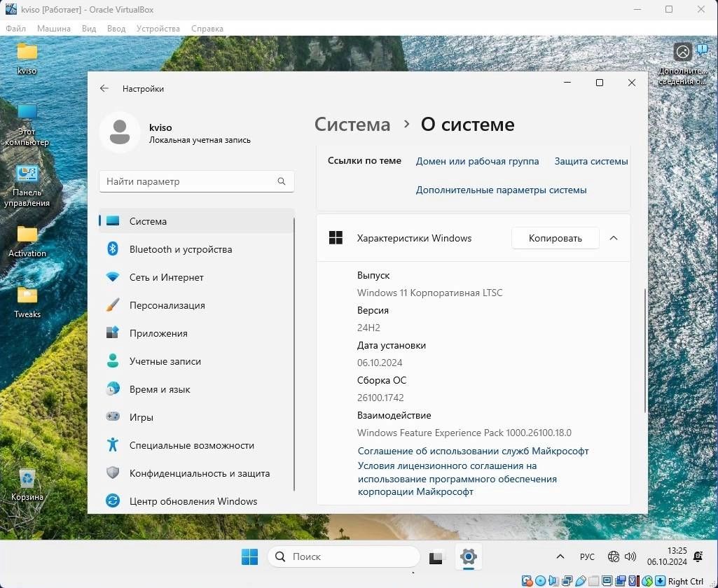Viewport: 718px width, 588px height.
Task: Select the Tweaks folder on desktop
Action: pyautogui.click(x=27, y=302)
